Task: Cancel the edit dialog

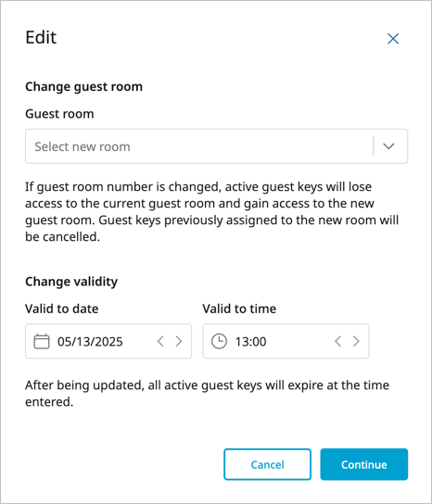Action: 267,464
